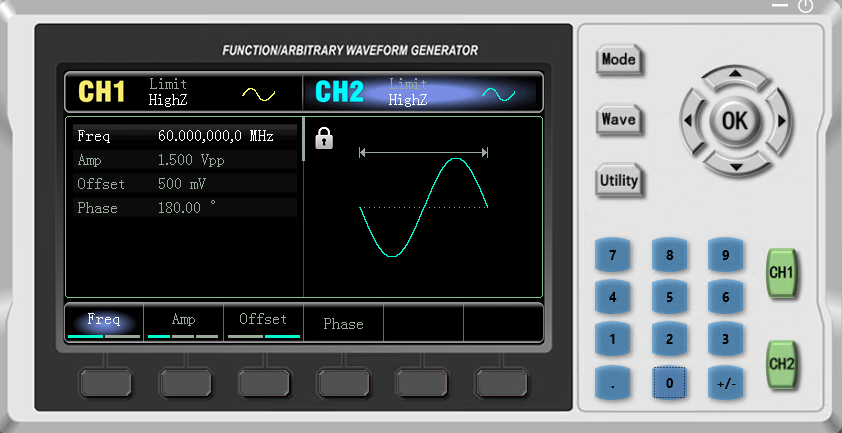The width and height of the screenshot is (842, 433).
Task: Click the yellow CH1 sine wave icon
Action: (x=258, y=95)
